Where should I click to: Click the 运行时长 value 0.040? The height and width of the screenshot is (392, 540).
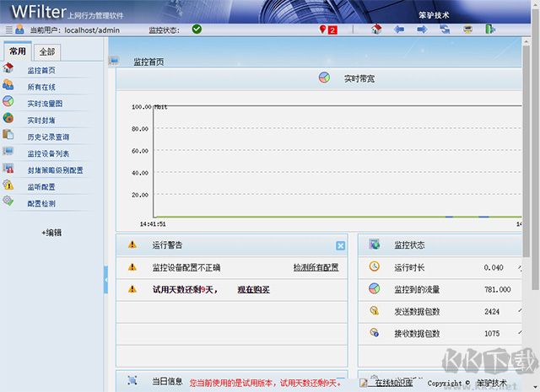click(494, 267)
